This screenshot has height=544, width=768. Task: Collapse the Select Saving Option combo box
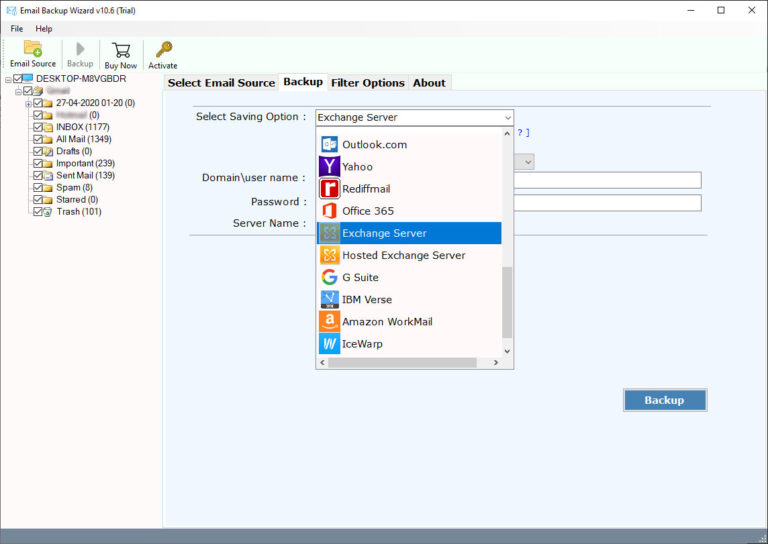tap(507, 118)
